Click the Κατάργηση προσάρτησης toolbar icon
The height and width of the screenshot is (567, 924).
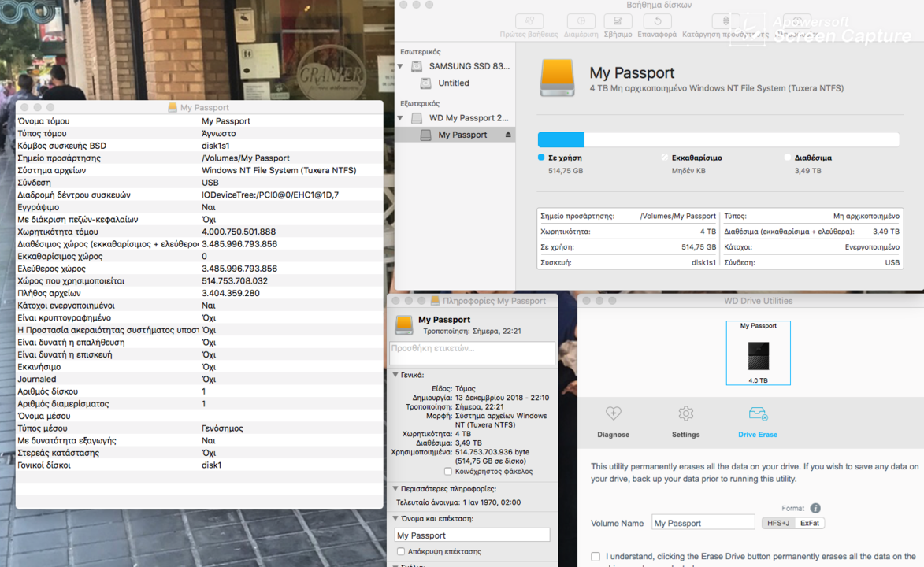(726, 21)
